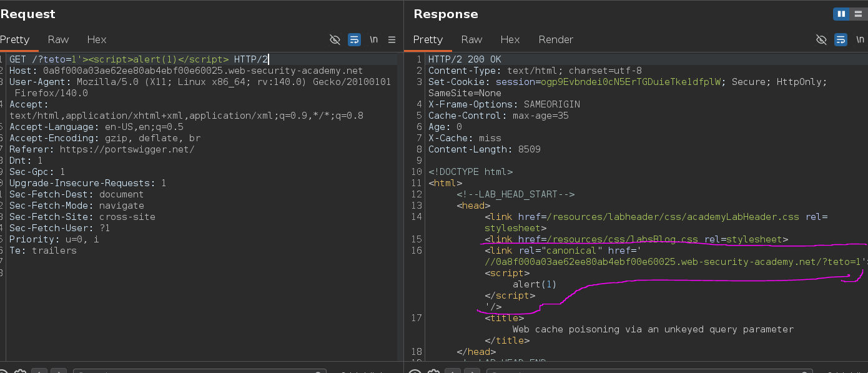The image size is (868, 373).
Task: Click the Web cache poisoning title text
Action: pos(653,329)
